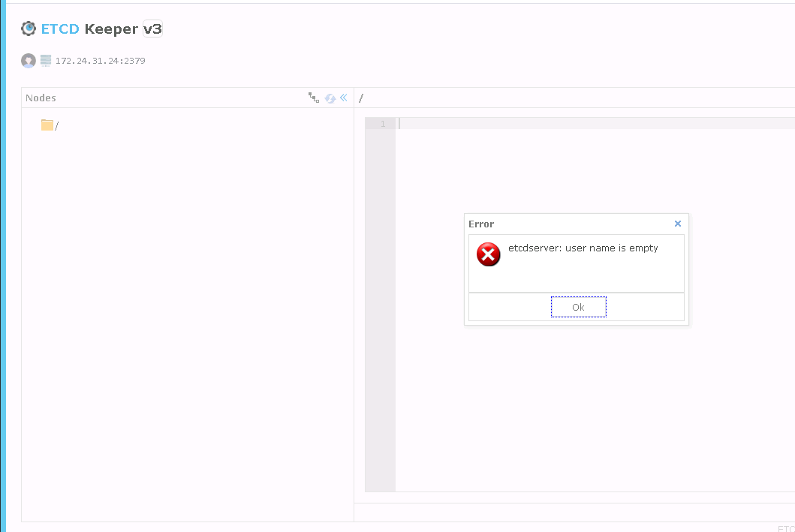795x532 pixels.
Task: Click the root folder icon in the tree
Action: (x=47, y=125)
